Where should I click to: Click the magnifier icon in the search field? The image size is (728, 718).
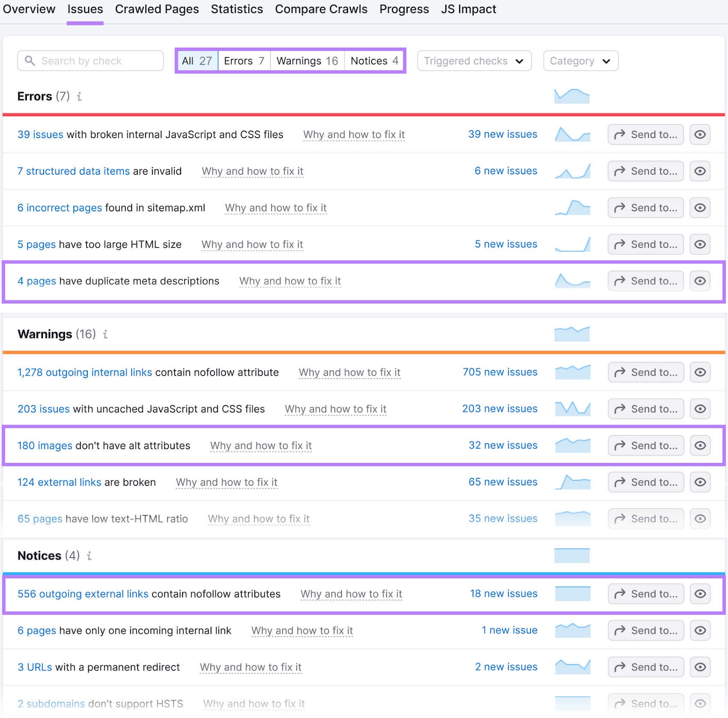30,61
